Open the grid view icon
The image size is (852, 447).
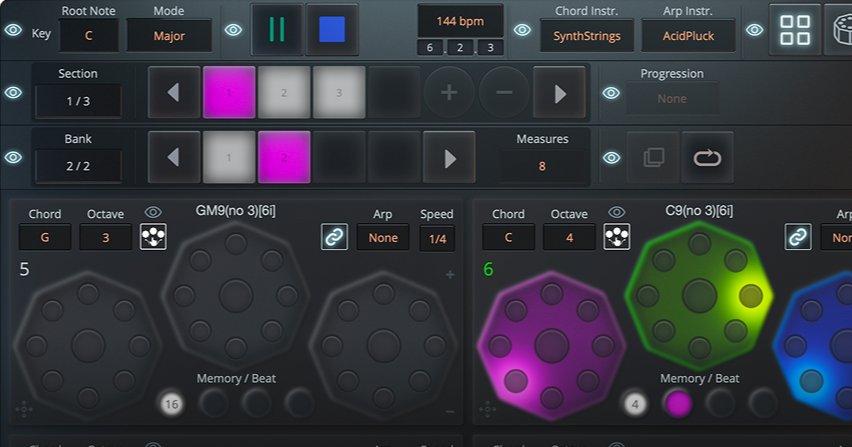(794, 29)
